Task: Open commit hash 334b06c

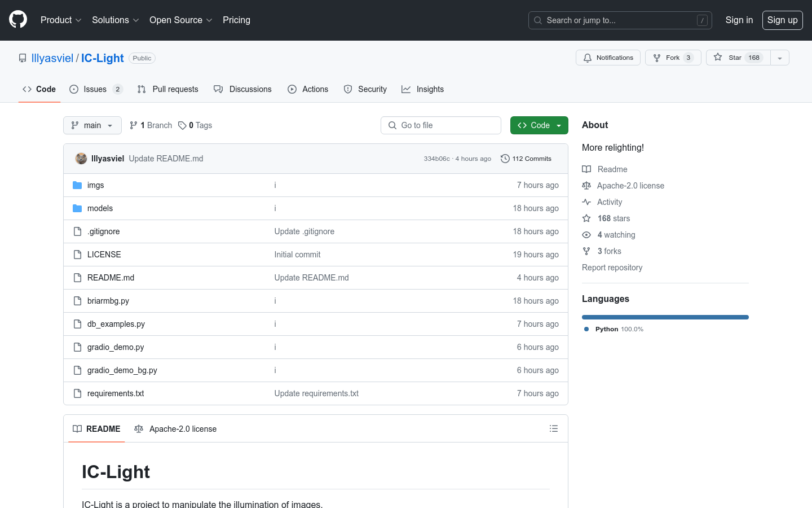Action: (x=436, y=159)
